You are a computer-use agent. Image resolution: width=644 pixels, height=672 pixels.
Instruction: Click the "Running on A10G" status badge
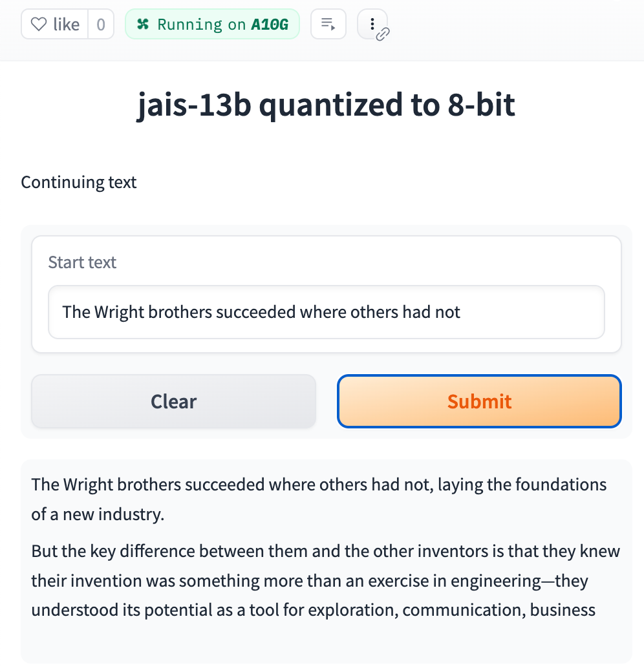click(x=212, y=24)
